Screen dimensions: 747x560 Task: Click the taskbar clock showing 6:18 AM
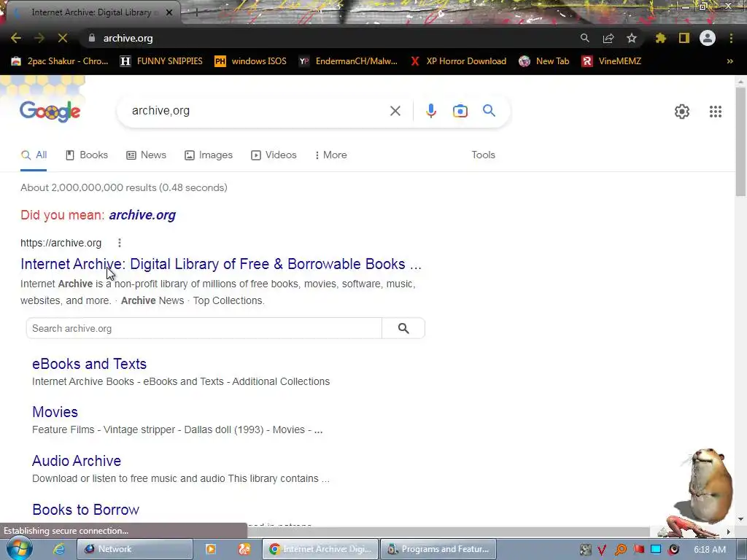[x=709, y=550]
